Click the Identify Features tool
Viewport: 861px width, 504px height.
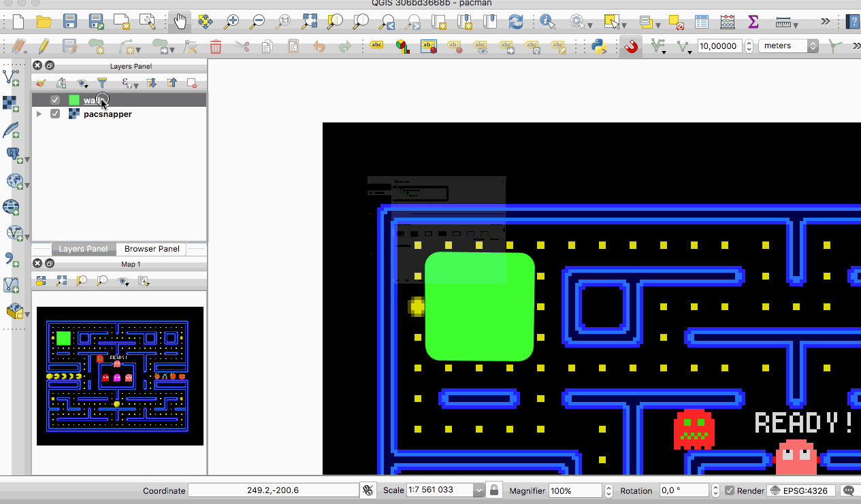tap(547, 22)
